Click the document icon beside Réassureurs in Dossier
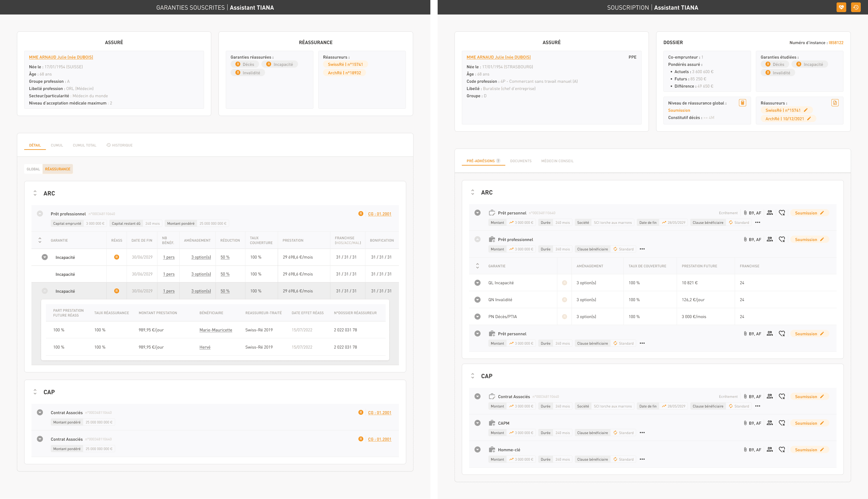This screenshot has height=499, width=868. coord(835,103)
